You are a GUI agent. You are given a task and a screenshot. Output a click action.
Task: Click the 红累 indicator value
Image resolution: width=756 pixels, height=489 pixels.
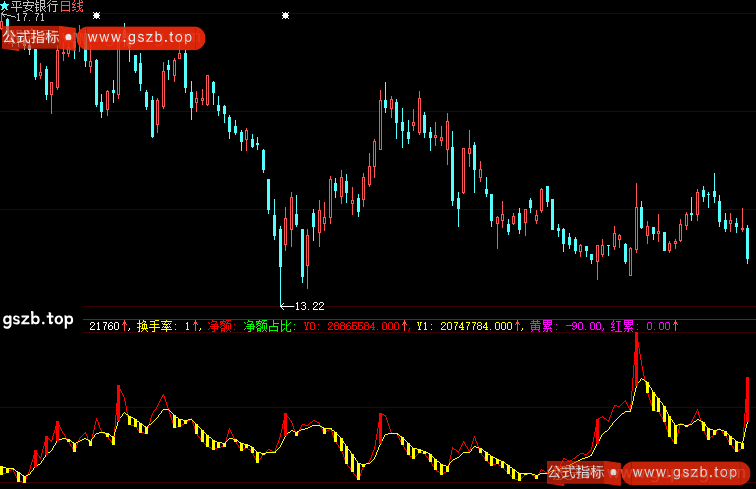[645, 326]
